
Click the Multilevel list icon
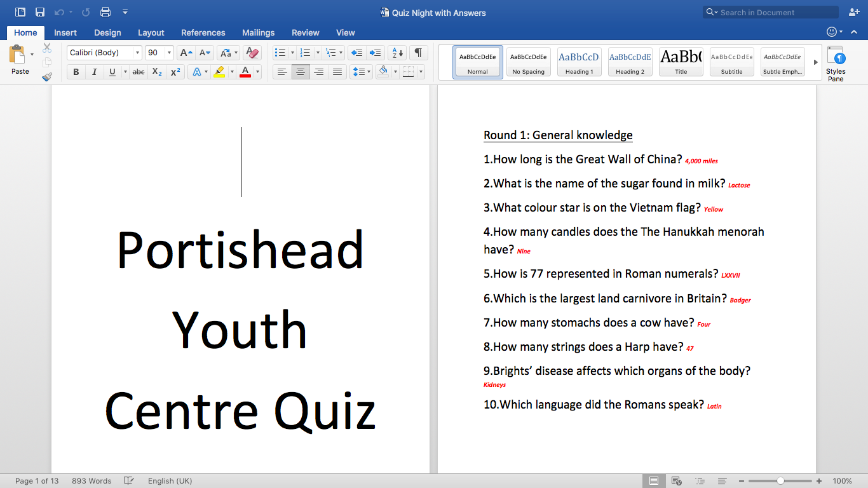click(330, 53)
